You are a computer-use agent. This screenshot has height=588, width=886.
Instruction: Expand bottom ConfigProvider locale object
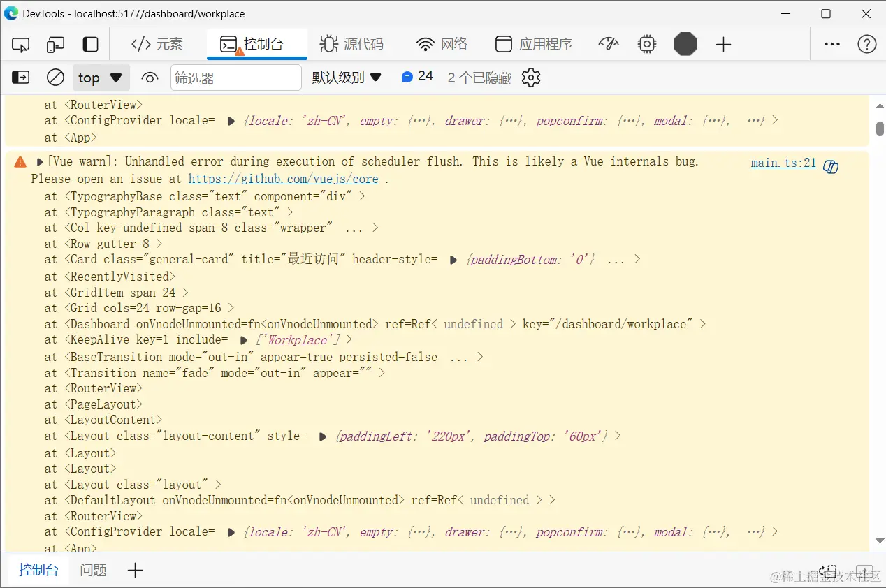(x=231, y=532)
